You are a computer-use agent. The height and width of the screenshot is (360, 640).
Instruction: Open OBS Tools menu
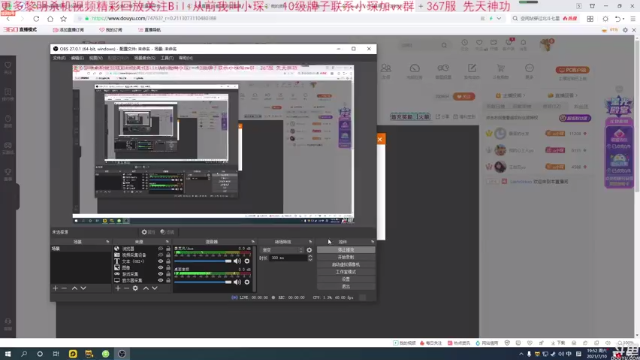click(x=167, y=58)
